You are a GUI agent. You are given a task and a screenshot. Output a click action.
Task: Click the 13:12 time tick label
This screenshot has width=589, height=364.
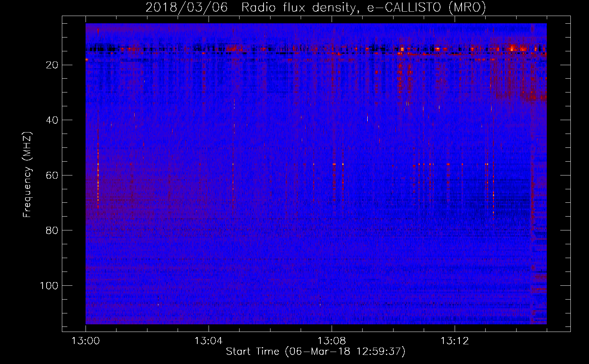tap(455, 341)
